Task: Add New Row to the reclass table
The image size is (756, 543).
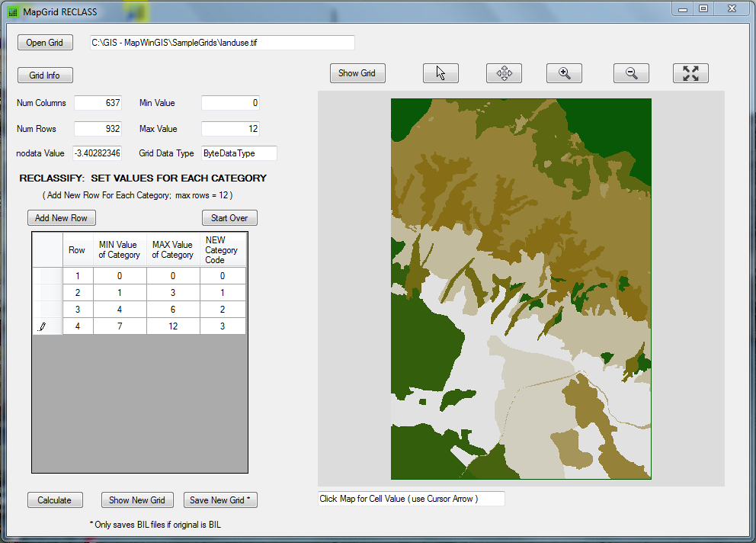Action: point(61,218)
